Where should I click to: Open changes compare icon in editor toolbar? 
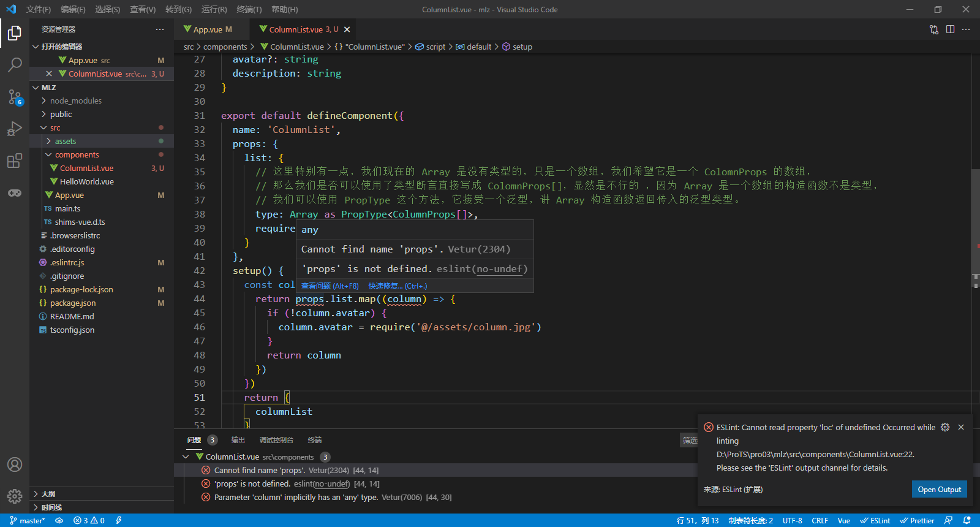[934, 29]
